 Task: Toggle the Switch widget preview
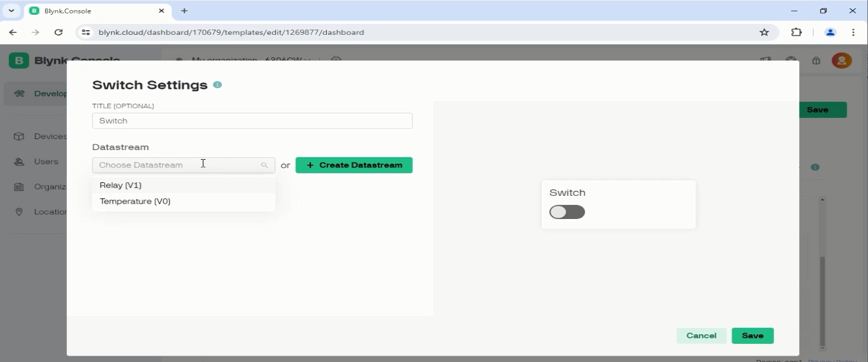click(567, 212)
